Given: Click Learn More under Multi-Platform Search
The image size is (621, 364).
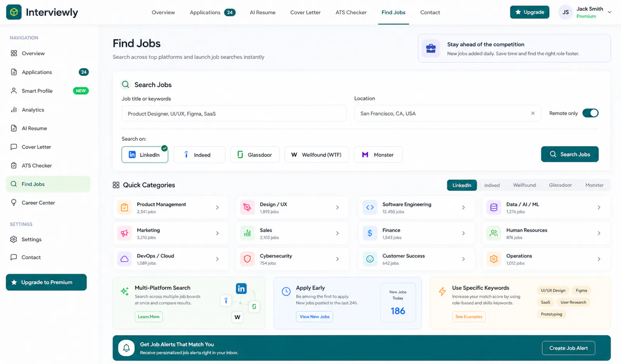Looking at the screenshot, I should pyautogui.click(x=149, y=317).
